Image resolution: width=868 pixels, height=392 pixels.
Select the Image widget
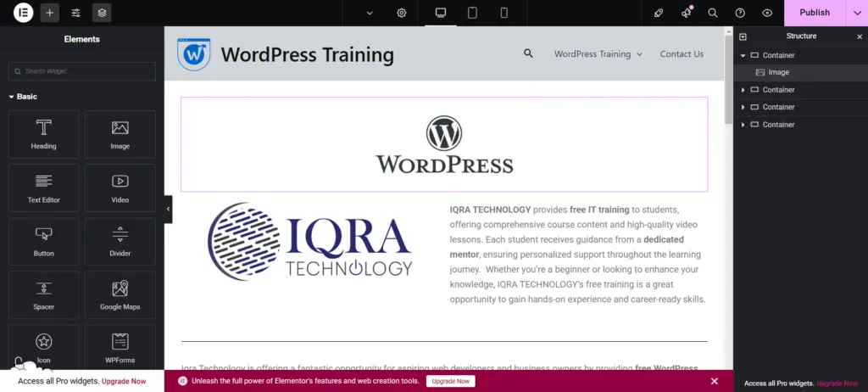pos(120,134)
